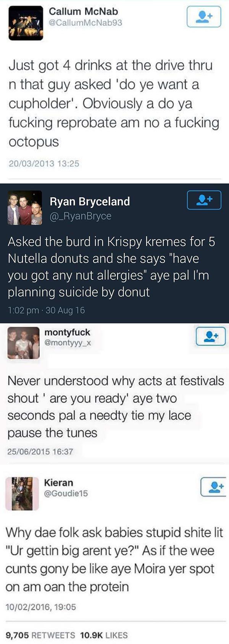Click the follow icon next to Ryan Bryceland
The width and height of the screenshot is (229, 644).
point(204,200)
